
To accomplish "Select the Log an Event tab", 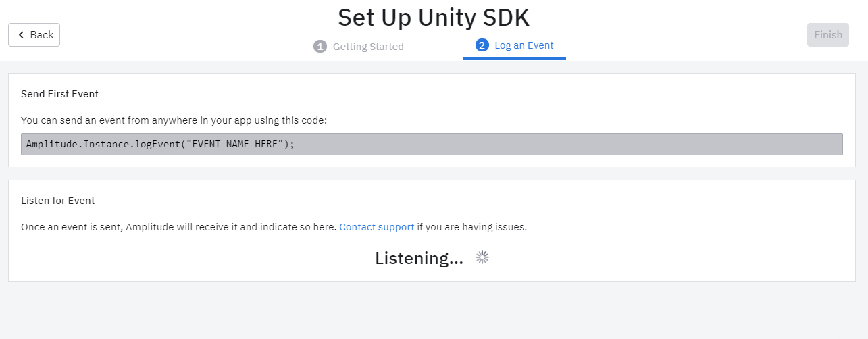I will tap(524, 45).
